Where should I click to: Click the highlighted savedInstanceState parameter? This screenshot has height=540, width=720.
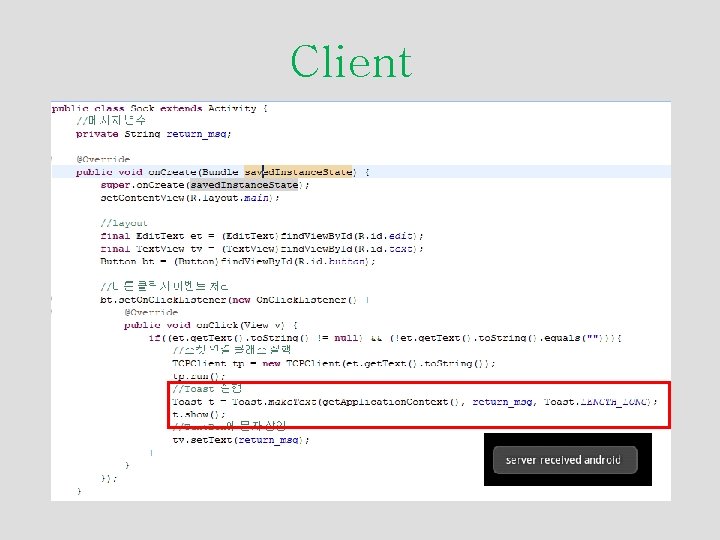(x=298, y=172)
